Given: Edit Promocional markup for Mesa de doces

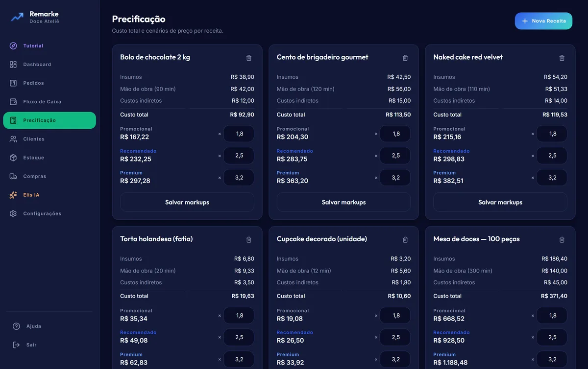Looking at the screenshot, I should coord(552,316).
